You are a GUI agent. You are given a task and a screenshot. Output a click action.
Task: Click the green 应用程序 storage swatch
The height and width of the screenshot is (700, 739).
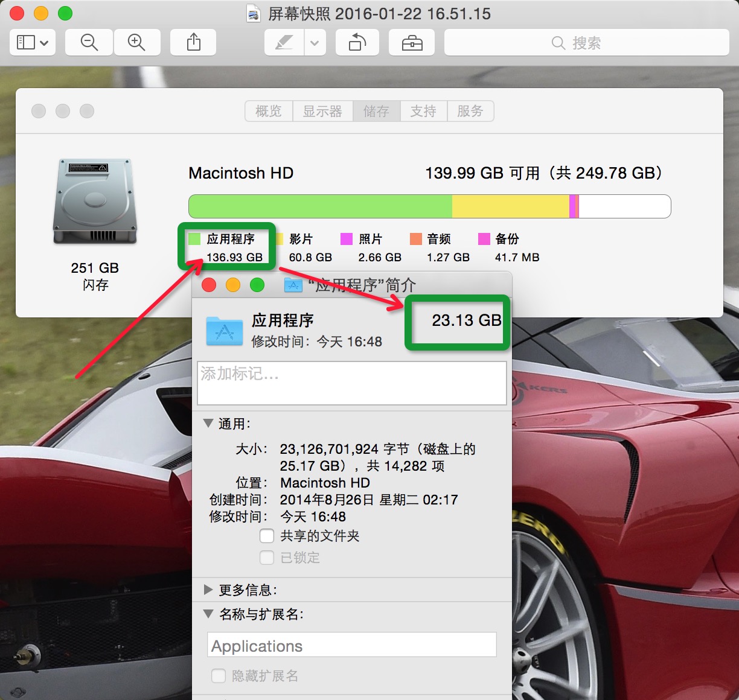click(x=194, y=239)
